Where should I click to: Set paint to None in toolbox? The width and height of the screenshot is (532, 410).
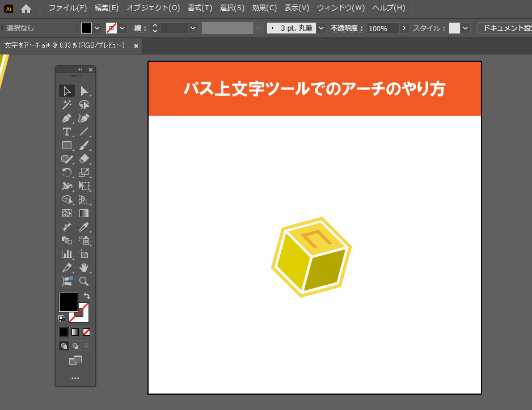click(x=87, y=332)
